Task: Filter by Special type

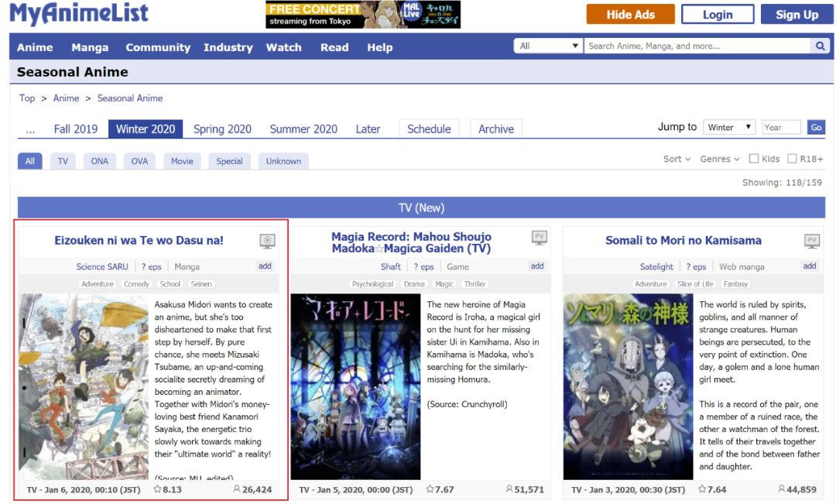Action: click(229, 161)
